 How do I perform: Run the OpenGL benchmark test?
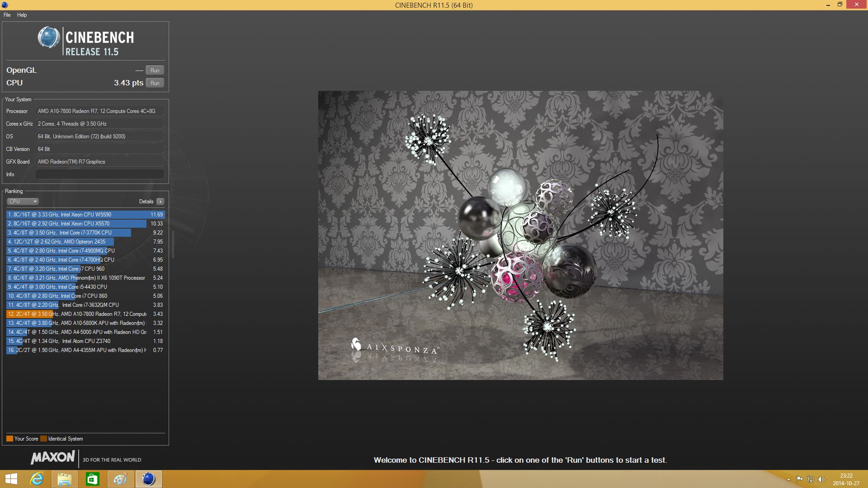pyautogui.click(x=155, y=70)
